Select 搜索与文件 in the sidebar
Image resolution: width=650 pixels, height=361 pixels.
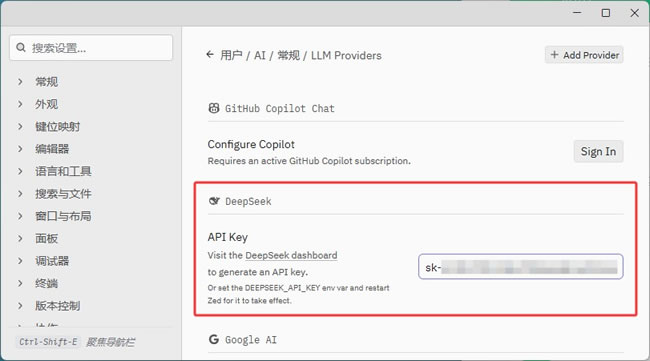tap(63, 194)
